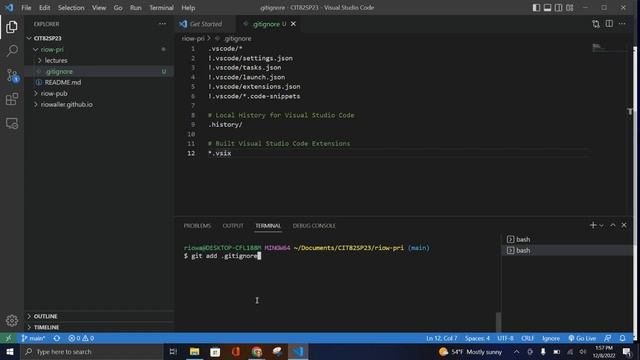Open Chrome from the taskbar
The image size is (640, 360).
coord(257,352)
